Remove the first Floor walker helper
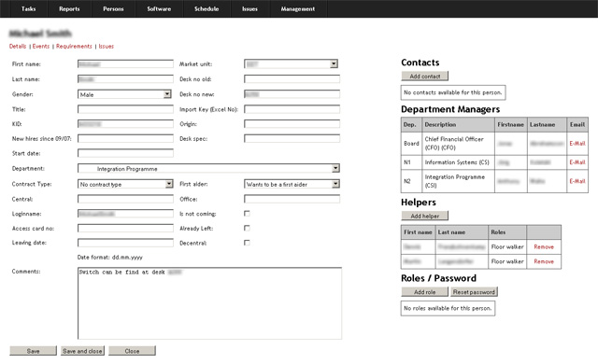The height and width of the screenshot is (364, 598). point(544,246)
